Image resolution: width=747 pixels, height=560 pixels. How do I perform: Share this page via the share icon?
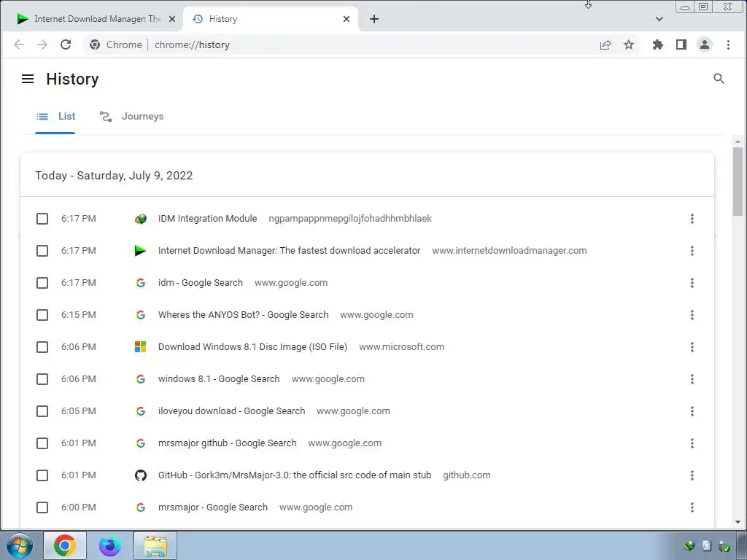point(605,44)
